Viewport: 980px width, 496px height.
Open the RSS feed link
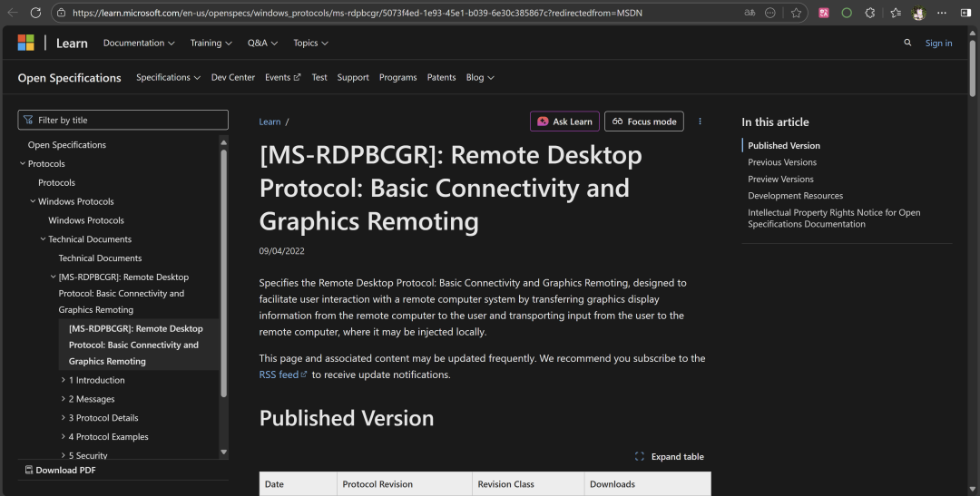[x=283, y=374]
